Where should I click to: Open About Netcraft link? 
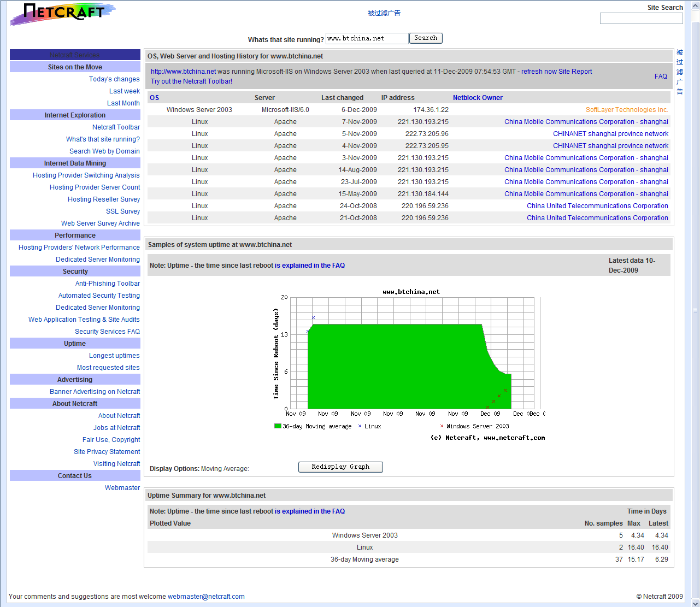coord(119,416)
